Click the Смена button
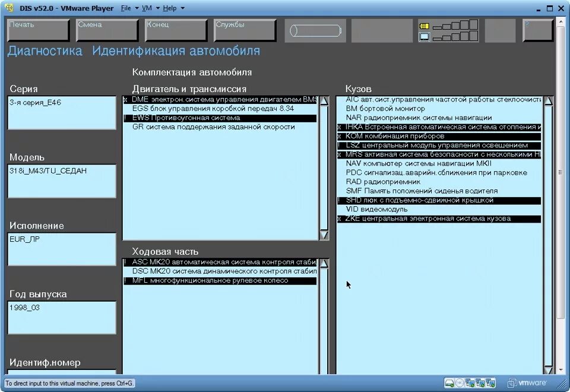 107,30
